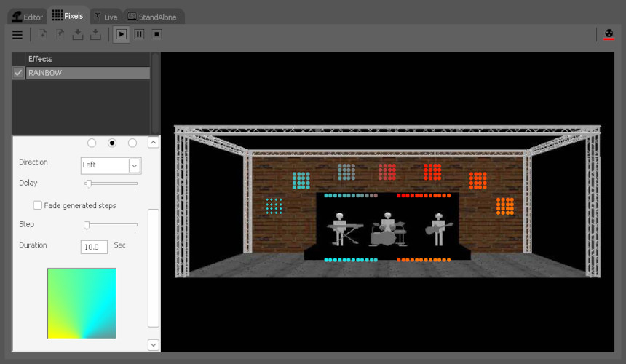
Task: Open the Direction dropdown
Action: point(134,165)
